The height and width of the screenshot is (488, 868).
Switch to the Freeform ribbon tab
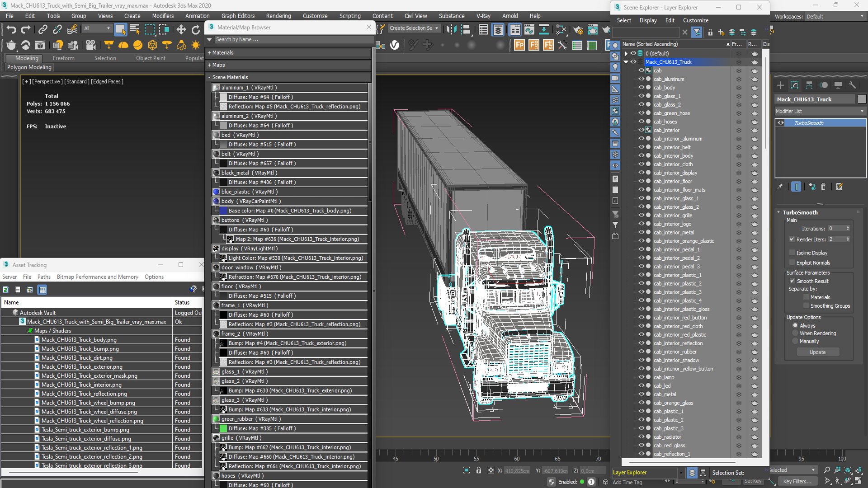pos(63,58)
